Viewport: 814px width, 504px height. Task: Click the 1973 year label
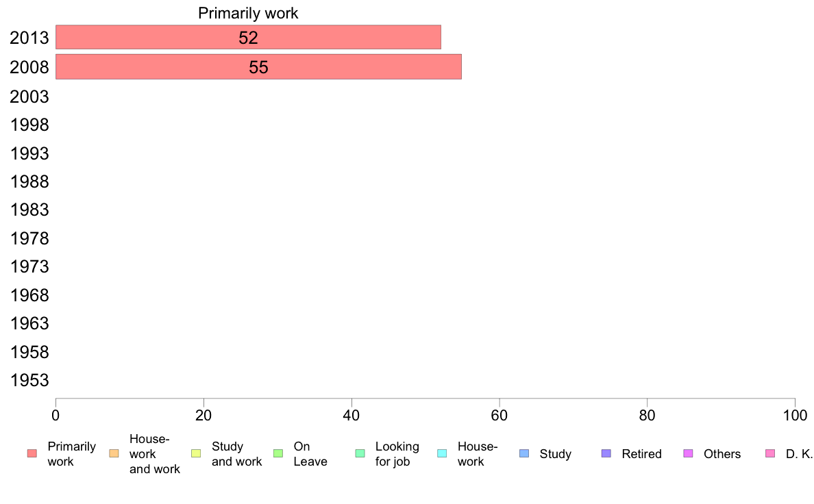tap(29, 267)
